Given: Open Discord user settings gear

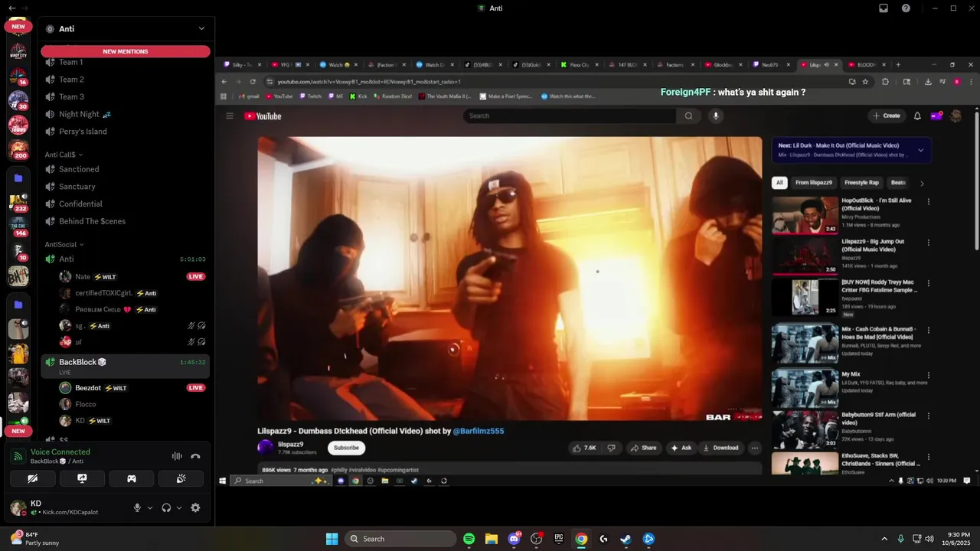Looking at the screenshot, I should 195,507.
